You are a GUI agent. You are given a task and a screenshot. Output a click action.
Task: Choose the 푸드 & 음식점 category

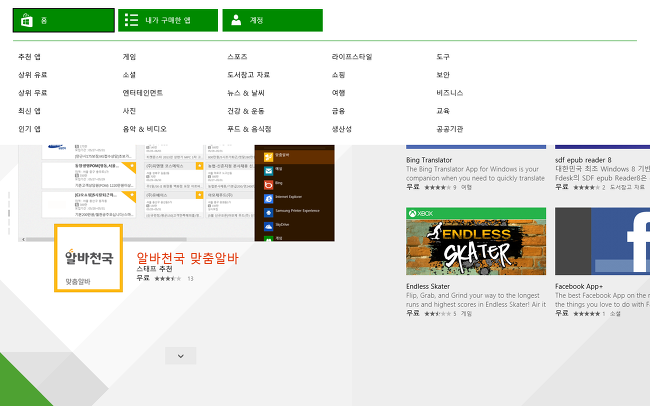pyautogui.click(x=249, y=129)
